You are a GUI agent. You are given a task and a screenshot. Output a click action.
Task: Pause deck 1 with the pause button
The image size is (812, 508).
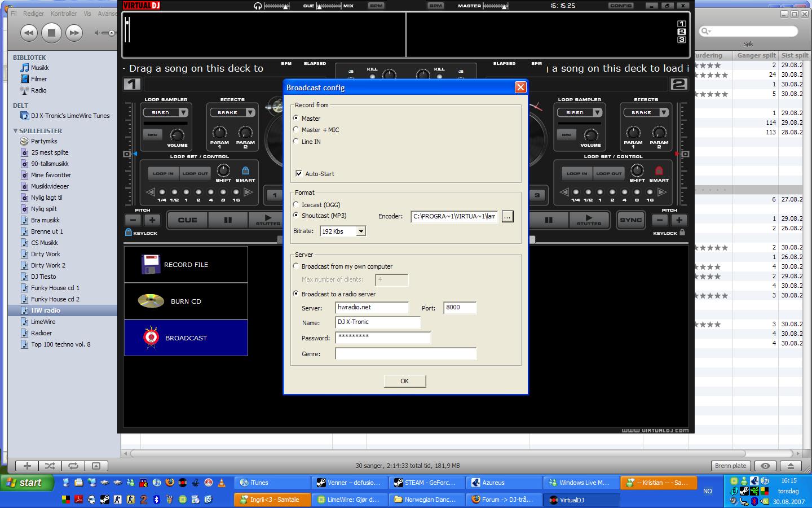(x=228, y=220)
